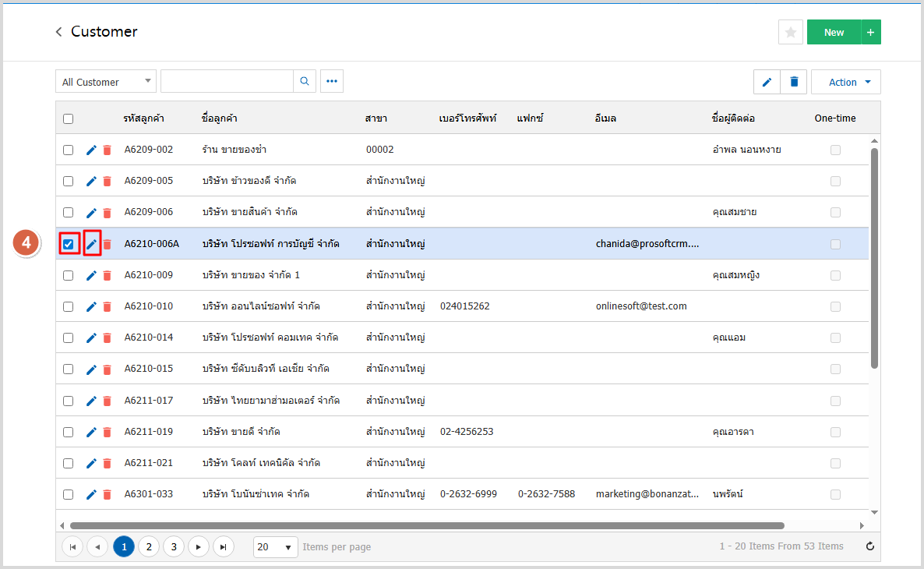Viewport: 924px width, 569px height.
Task: Click the refresh icon in the pager
Action: (x=869, y=546)
